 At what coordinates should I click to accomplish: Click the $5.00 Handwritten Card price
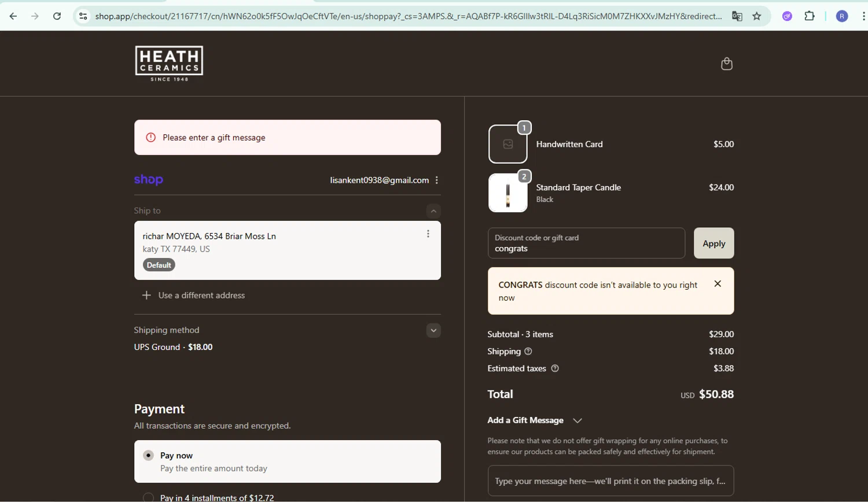[x=723, y=144]
